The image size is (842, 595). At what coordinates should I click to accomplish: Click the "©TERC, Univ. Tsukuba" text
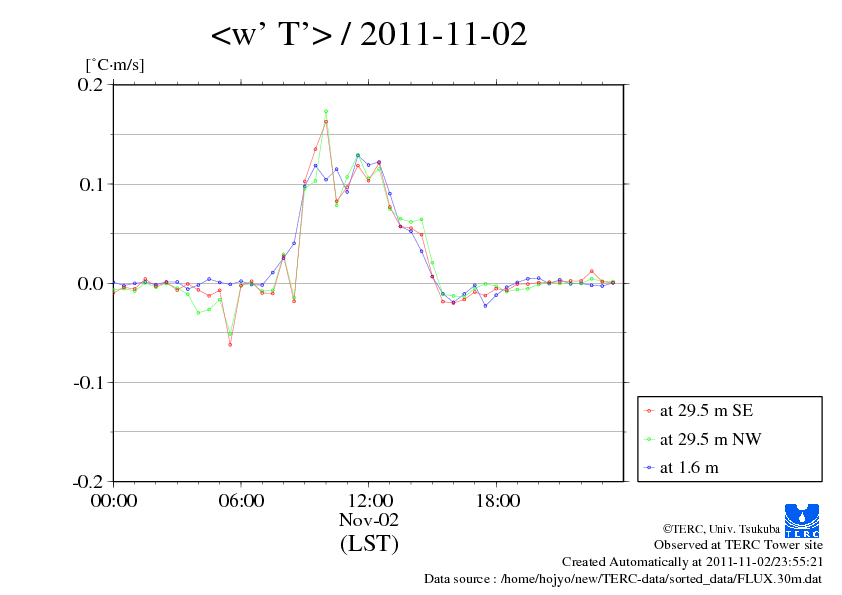[x=721, y=528]
